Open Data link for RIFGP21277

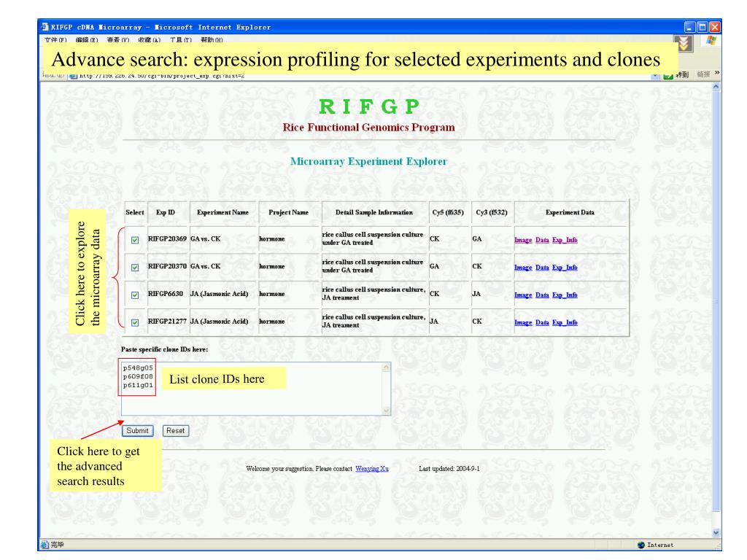tap(542, 323)
